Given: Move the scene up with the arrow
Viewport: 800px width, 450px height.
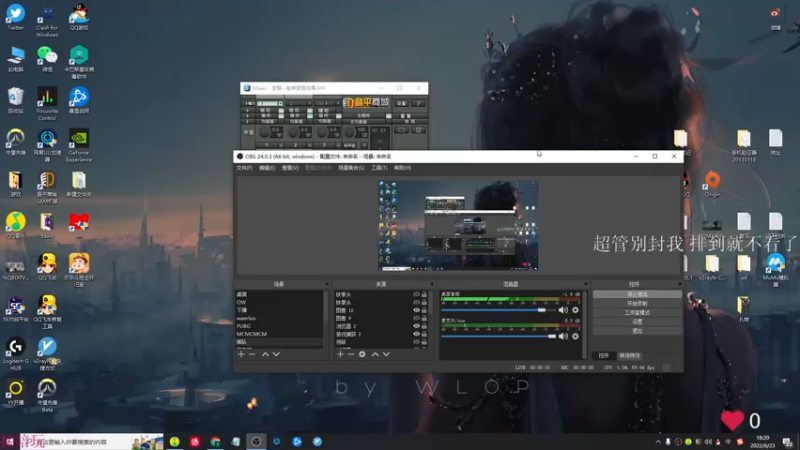Looking at the screenshot, I should (x=265, y=354).
